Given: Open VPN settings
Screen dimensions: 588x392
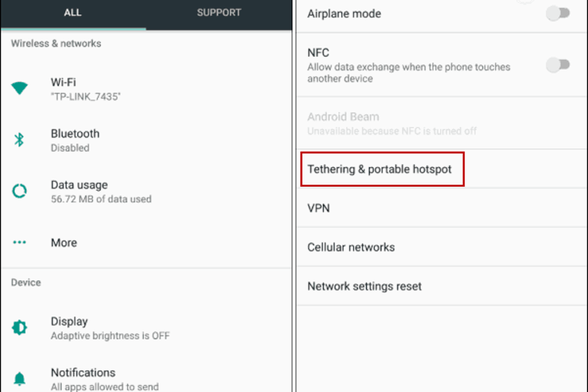Looking at the screenshot, I should (319, 208).
